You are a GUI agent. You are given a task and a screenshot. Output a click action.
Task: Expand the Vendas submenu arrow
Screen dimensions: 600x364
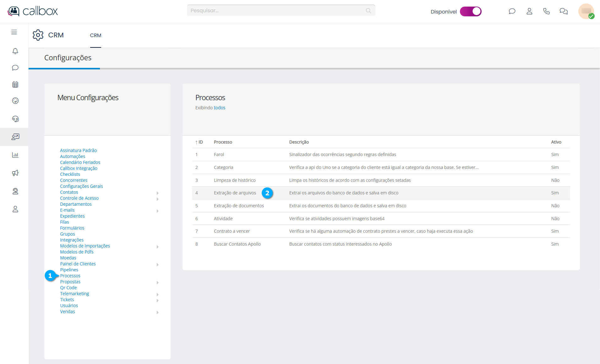[x=157, y=312]
